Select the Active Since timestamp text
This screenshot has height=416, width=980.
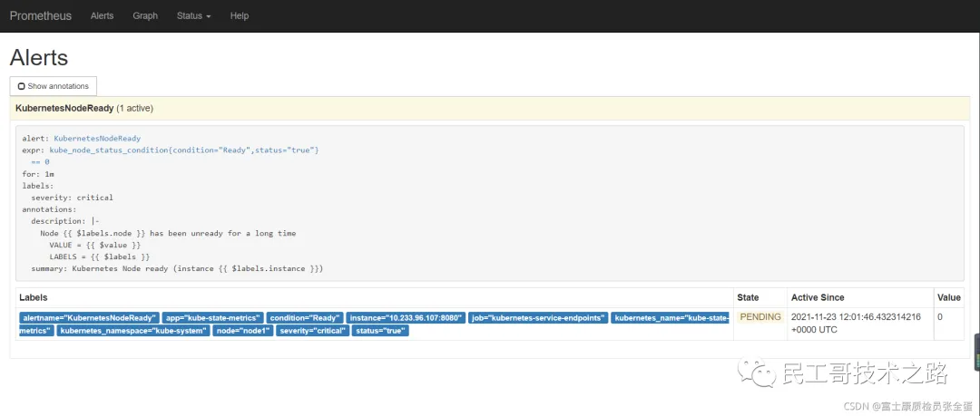pos(856,323)
